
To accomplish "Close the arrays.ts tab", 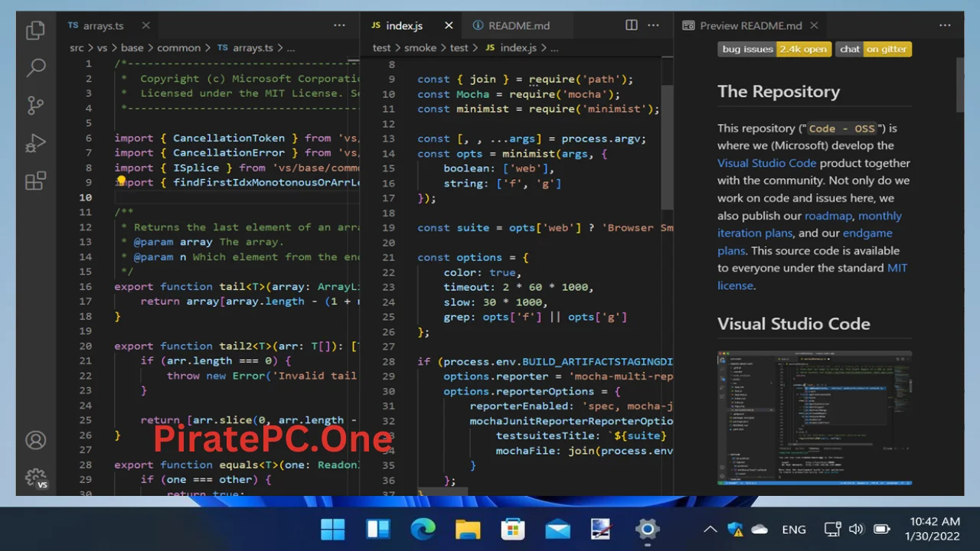I will pos(145,25).
